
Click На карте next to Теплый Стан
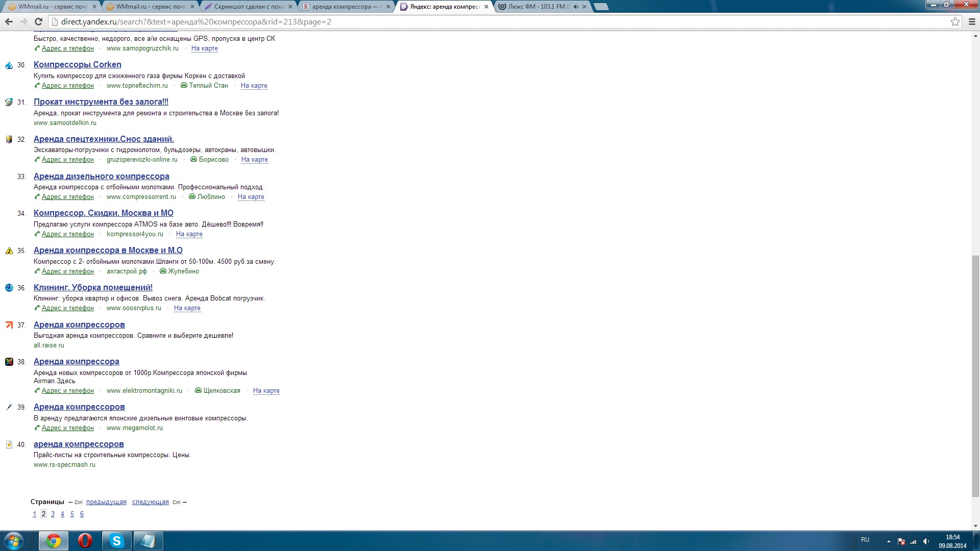tap(254, 85)
